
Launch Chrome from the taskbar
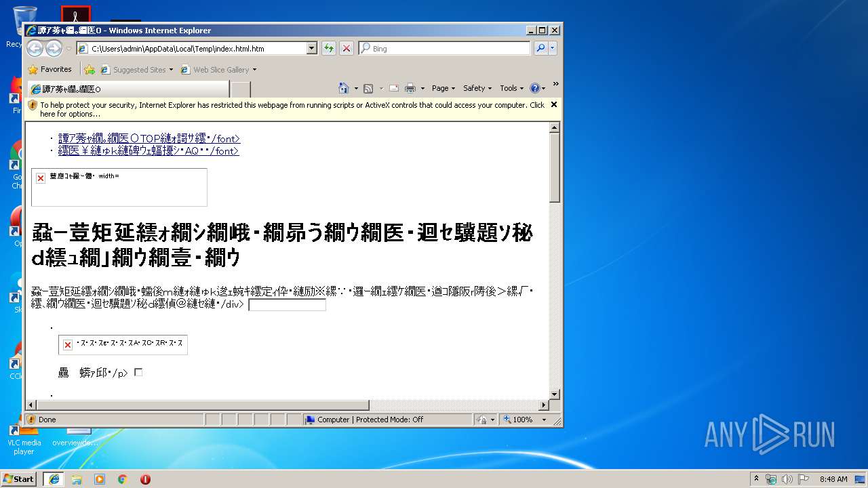point(123,479)
